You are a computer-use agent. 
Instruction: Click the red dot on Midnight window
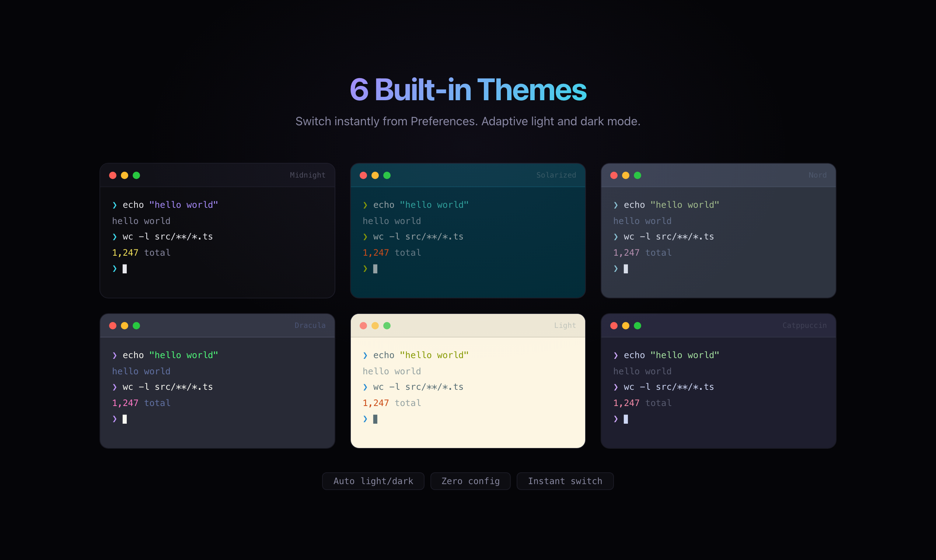(112, 175)
